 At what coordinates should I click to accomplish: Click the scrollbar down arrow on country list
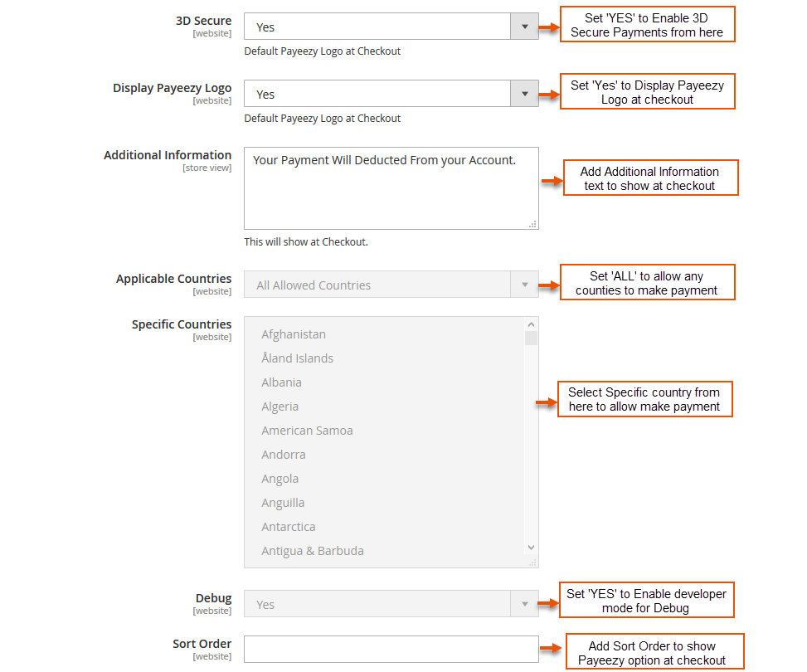click(x=531, y=548)
